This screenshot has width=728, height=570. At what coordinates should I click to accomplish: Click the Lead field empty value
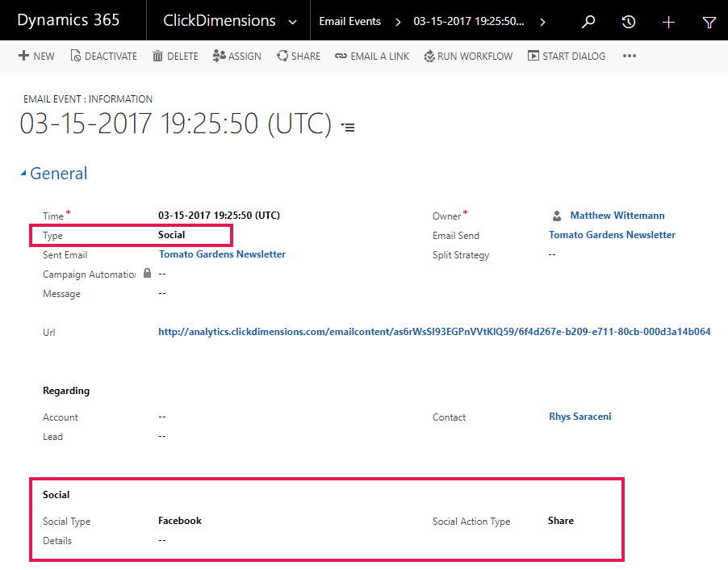(162, 436)
